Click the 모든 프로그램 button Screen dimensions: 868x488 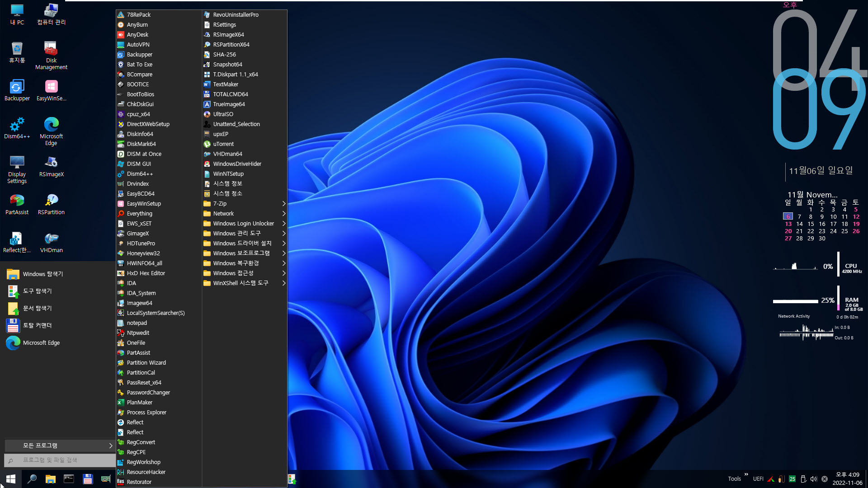tap(59, 446)
